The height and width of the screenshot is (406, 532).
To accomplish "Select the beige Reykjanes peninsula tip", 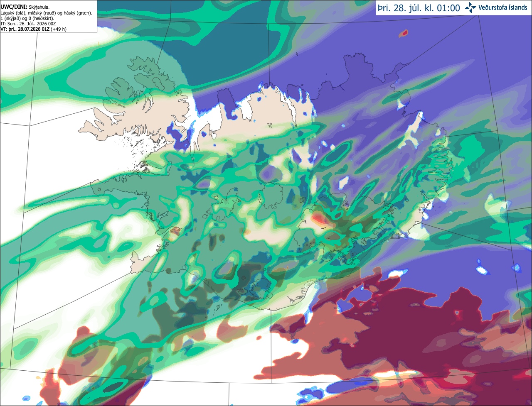I will pos(140,262).
